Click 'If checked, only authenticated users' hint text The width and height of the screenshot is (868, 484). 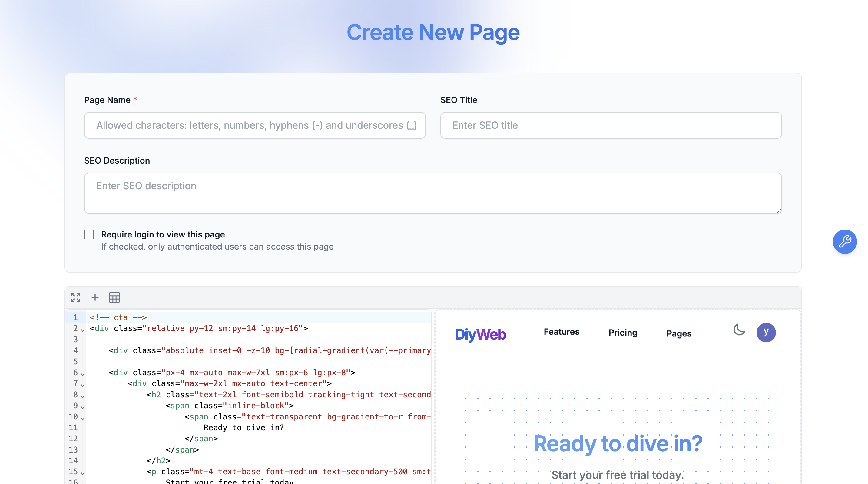217,247
